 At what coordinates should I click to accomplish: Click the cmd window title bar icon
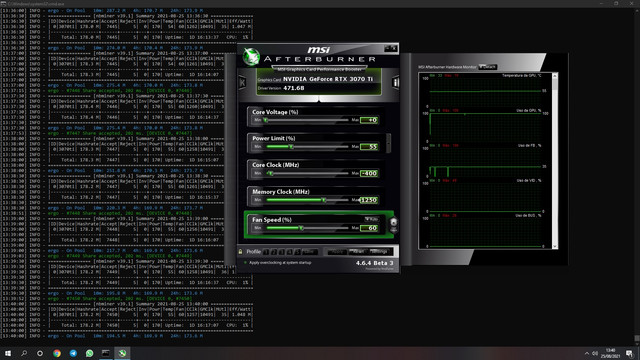click(3, 3)
